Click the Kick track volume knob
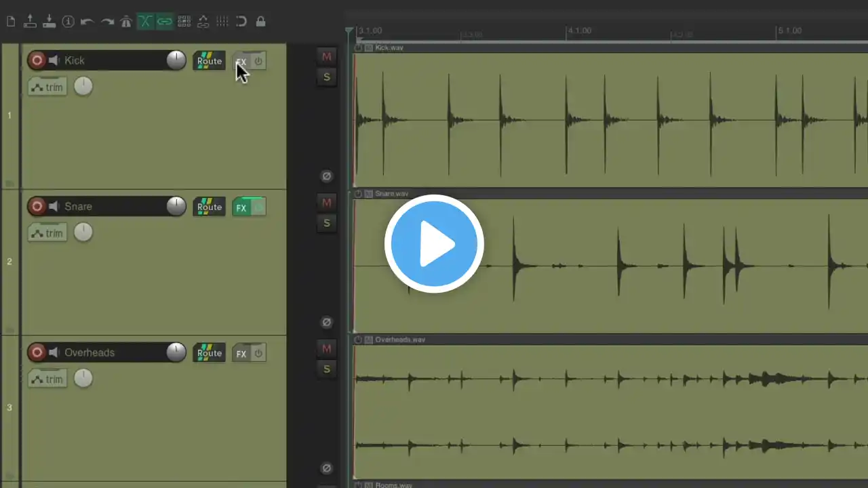 (x=176, y=60)
